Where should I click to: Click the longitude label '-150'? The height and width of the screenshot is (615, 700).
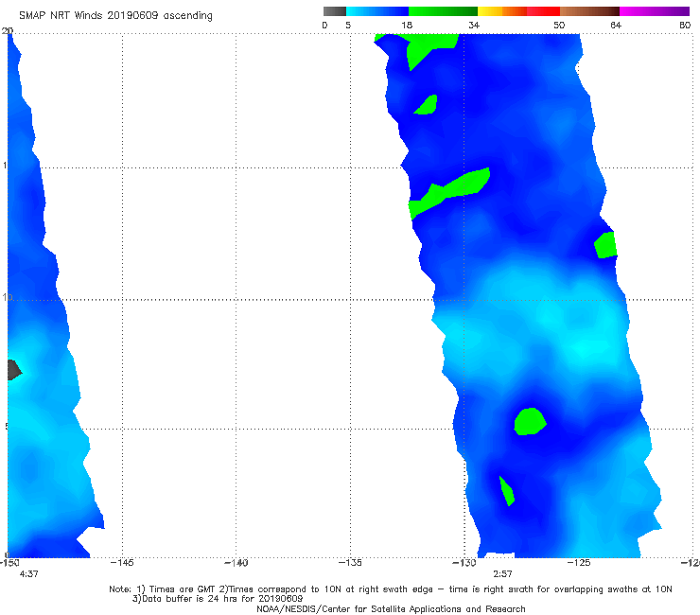click(x=9, y=563)
